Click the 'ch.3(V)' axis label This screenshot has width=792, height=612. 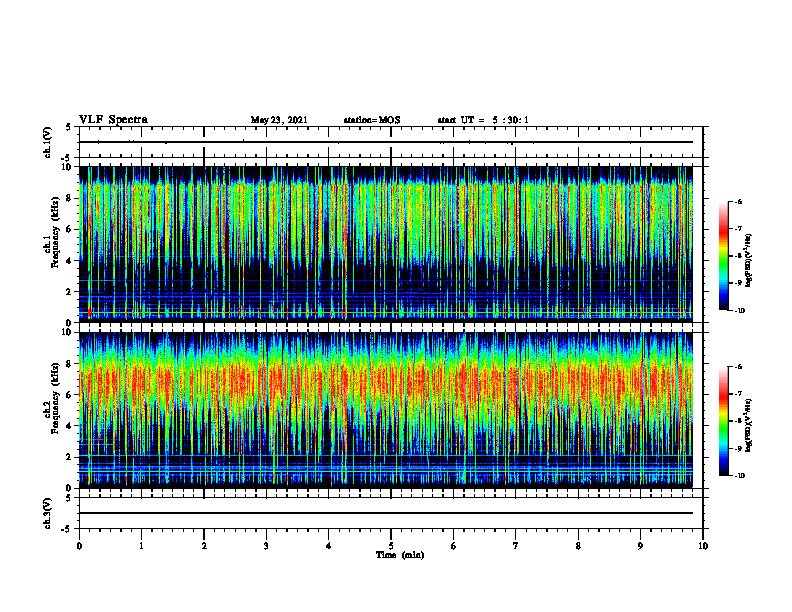click(x=48, y=513)
